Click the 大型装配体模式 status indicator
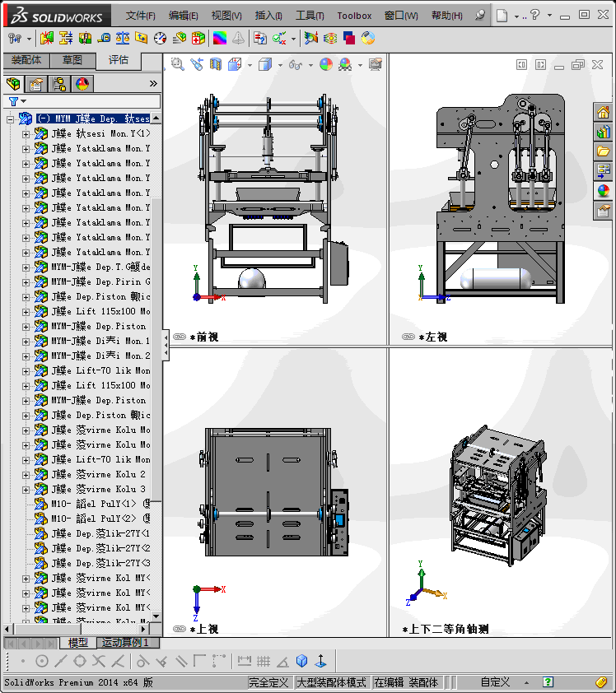This screenshot has height=693, width=616. coord(332,682)
